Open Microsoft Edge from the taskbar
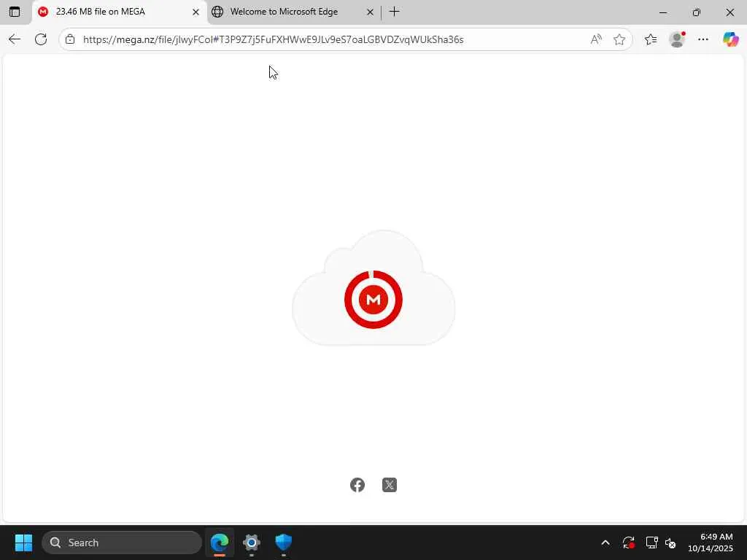This screenshot has width=747, height=560. (x=220, y=542)
